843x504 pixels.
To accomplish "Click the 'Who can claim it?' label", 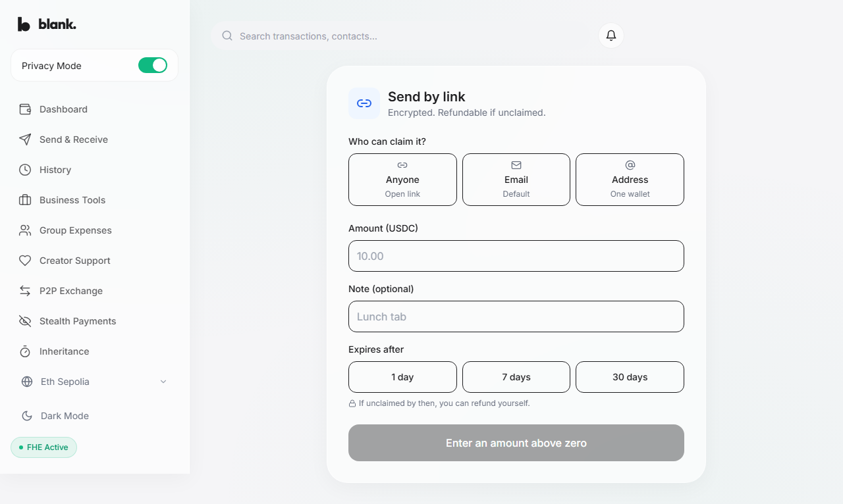I will 387,141.
